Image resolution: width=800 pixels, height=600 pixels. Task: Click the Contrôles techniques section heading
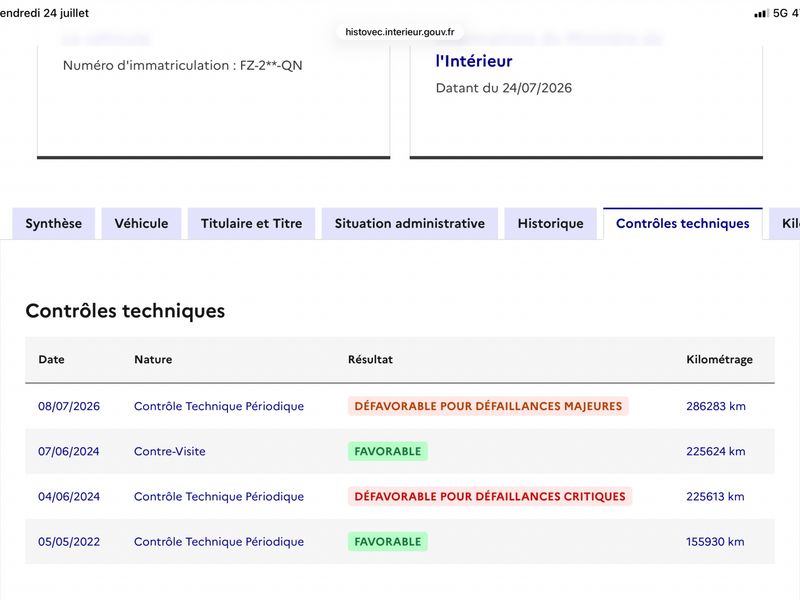(x=125, y=311)
